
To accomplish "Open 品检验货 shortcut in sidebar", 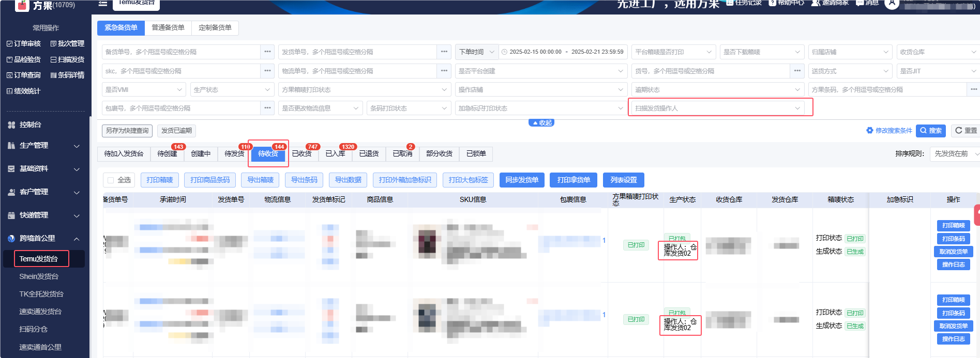I will pyautogui.click(x=24, y=60).
